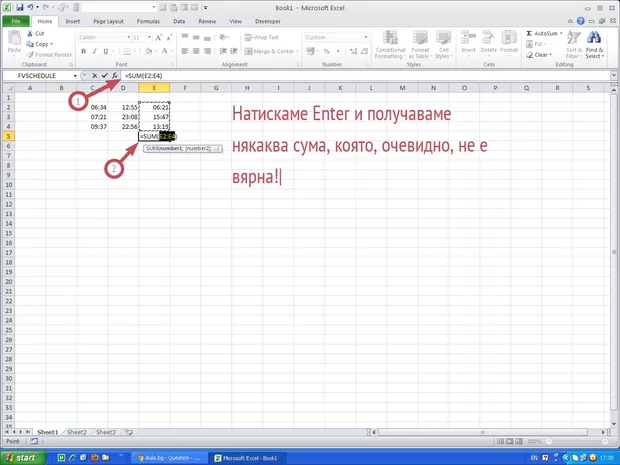Open Find & Select binoculars
The width and height of the screenshot is (620, 465).
point(594,45)
